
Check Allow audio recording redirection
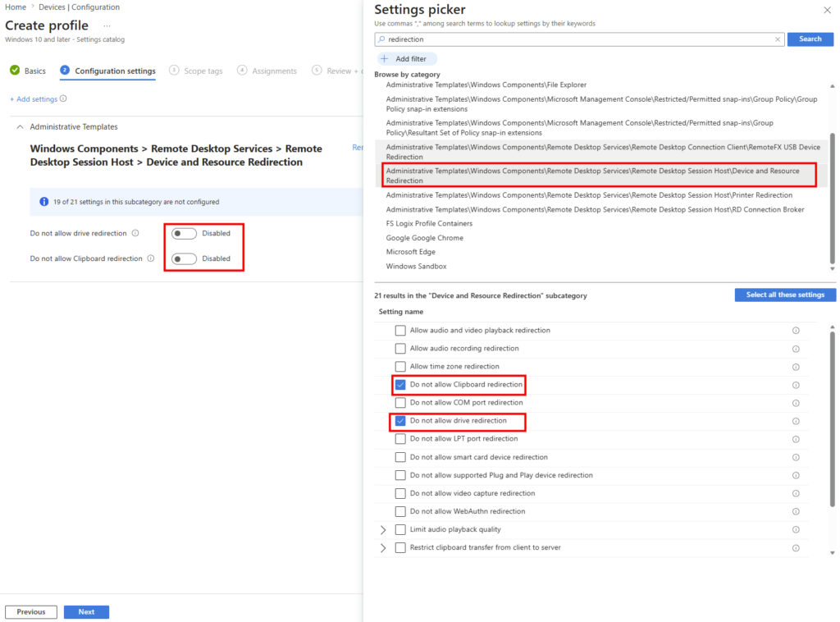tap(400, 349)
